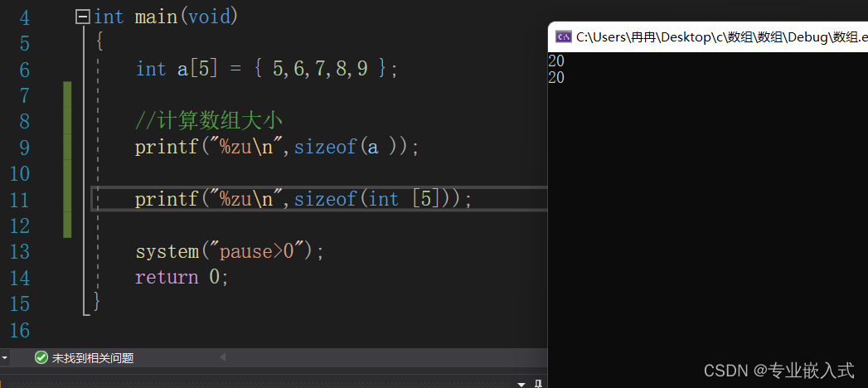The image size is (868, 388).
Task: Toggle the bottom panel auto-hide pin
Action: click(x=538, y=384)
